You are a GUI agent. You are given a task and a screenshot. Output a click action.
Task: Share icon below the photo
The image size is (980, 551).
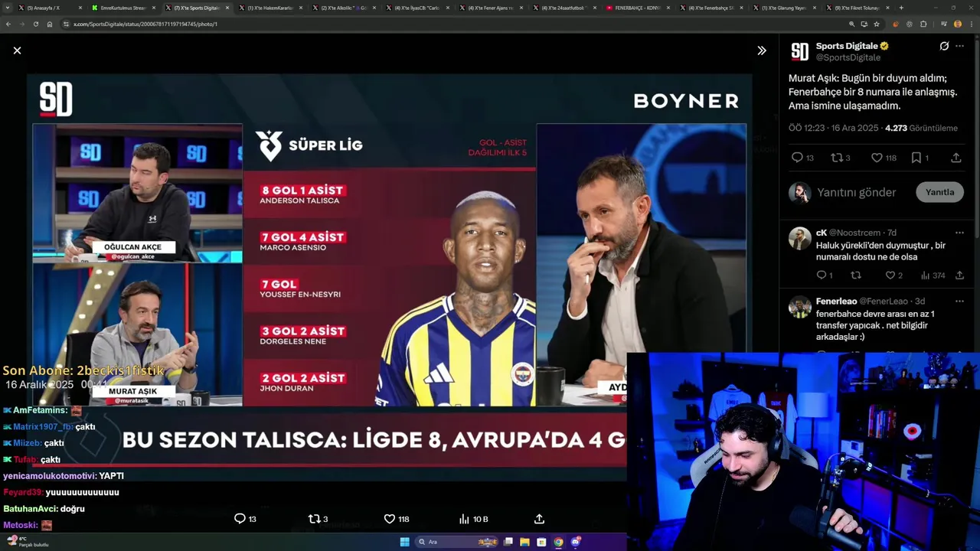539,519
